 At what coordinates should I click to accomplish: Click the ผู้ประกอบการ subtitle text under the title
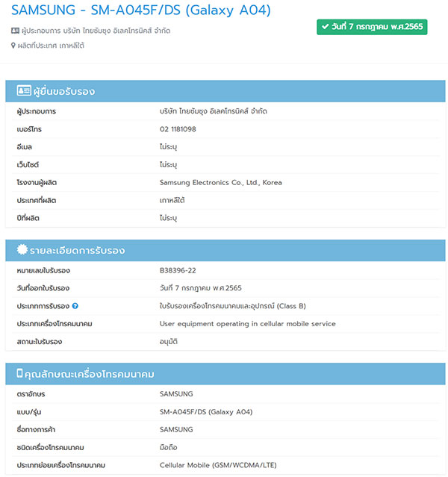click(96, 31)
